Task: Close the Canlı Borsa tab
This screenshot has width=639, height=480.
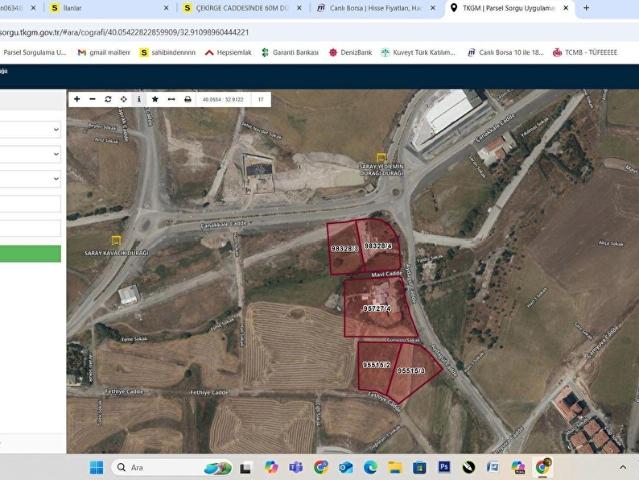Action: [x=433, y=8]
